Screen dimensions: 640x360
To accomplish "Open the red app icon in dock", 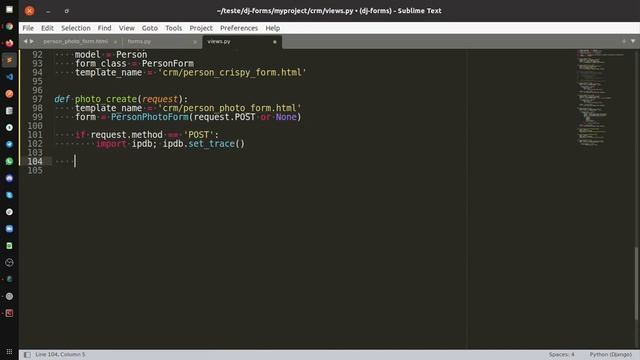I will click(x=9, y=313).
